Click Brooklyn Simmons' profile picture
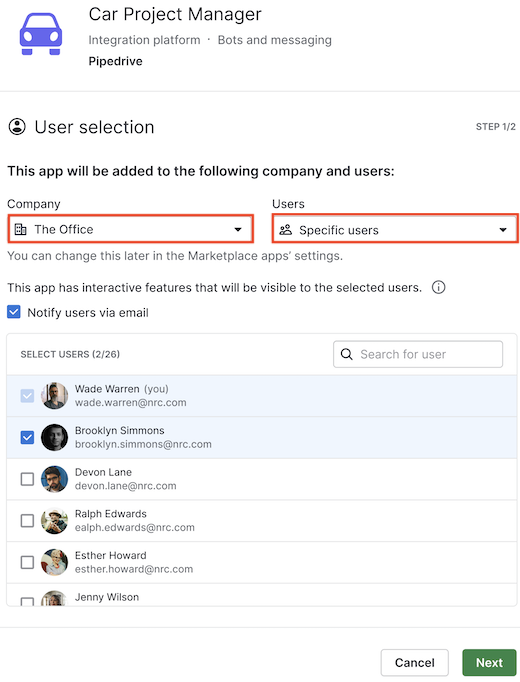The width and height of the screenshot is (520, 682). (x=54, y=437)
